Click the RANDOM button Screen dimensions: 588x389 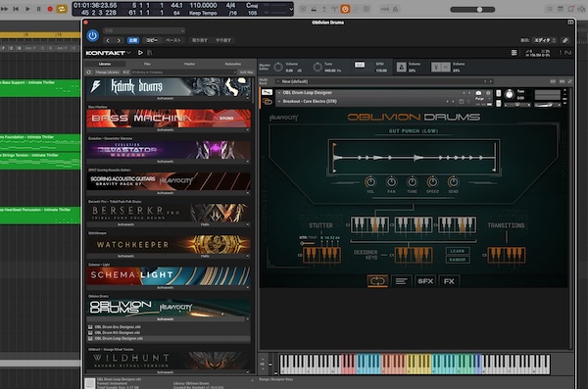[458, 260]
